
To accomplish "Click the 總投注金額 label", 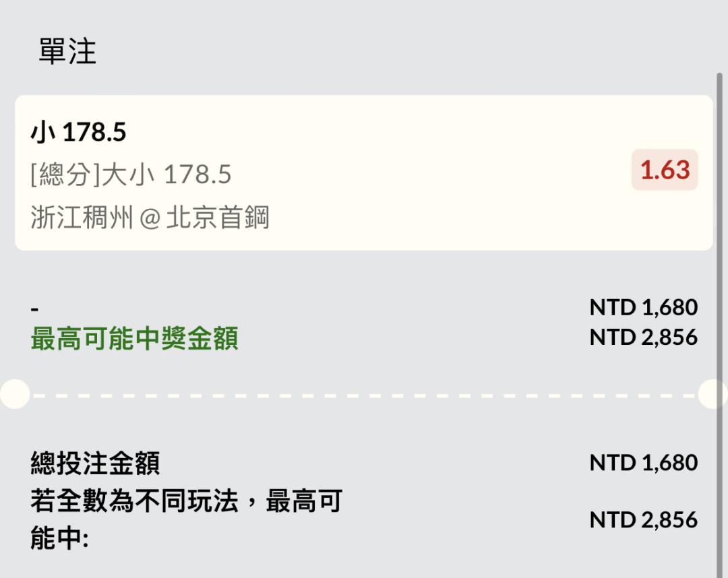I will 95,463.
